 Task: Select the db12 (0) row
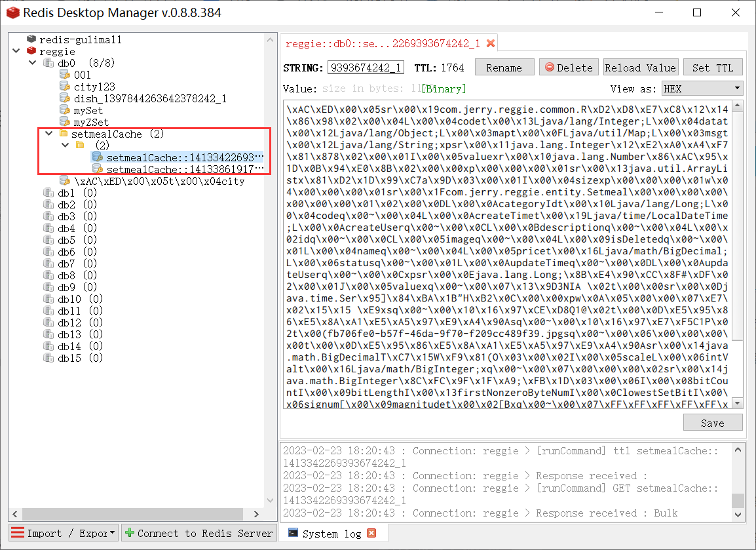[x=74, y=323]
